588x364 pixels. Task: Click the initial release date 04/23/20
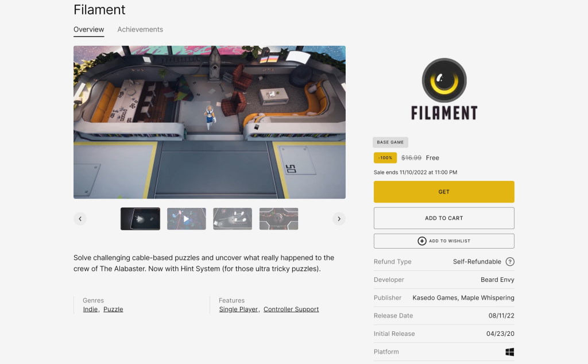pyautogui.click(x=500, y=334)
